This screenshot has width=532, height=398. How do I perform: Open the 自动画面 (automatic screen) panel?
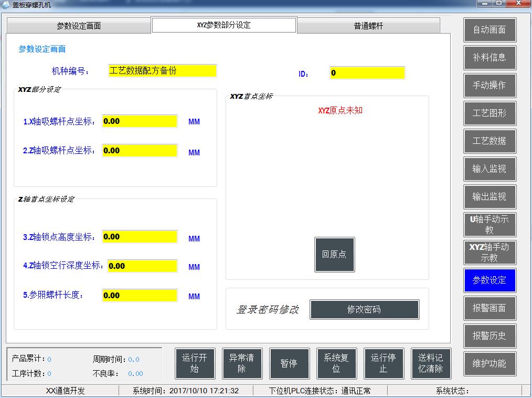[x=489, y=30]
